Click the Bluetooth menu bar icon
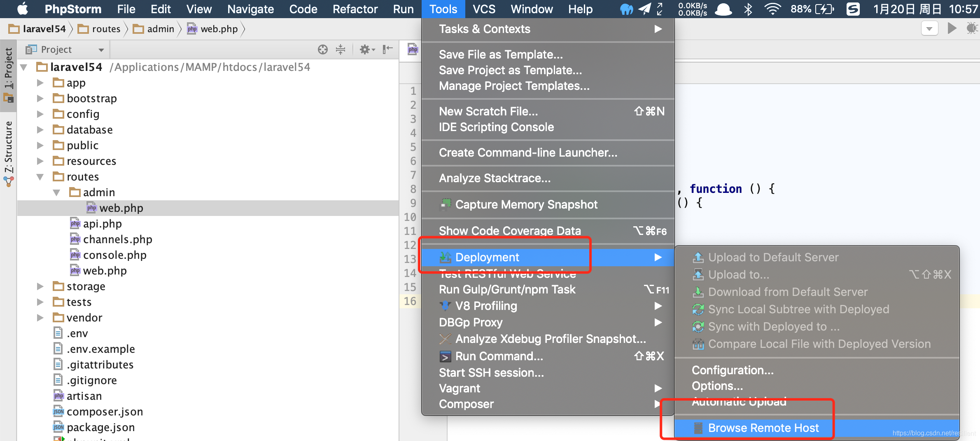980x441 pixels. tap(748, 9)
